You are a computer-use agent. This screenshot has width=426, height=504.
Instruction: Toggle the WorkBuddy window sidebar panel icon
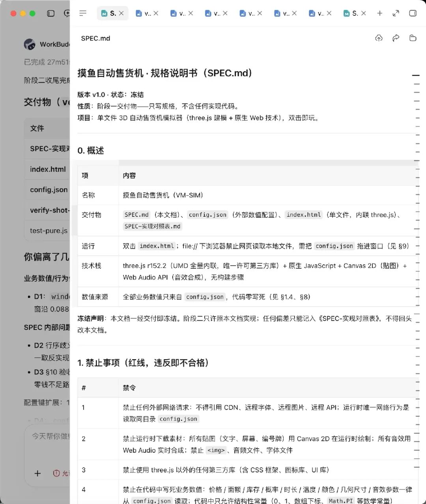point(50,13)
